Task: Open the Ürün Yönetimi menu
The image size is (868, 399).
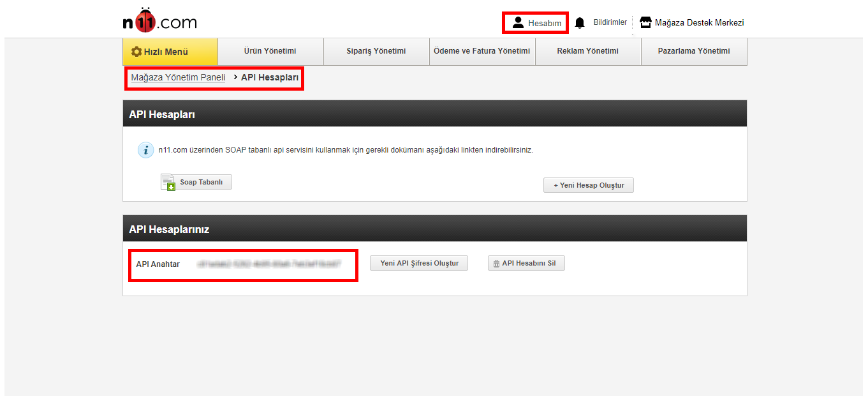Action: pos(270,51)
